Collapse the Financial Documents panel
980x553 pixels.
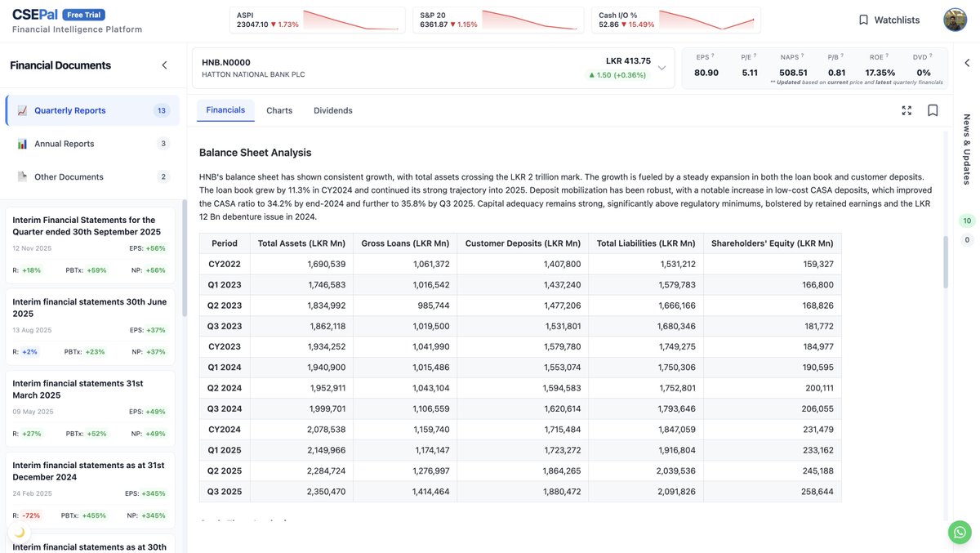coord(164,65)
